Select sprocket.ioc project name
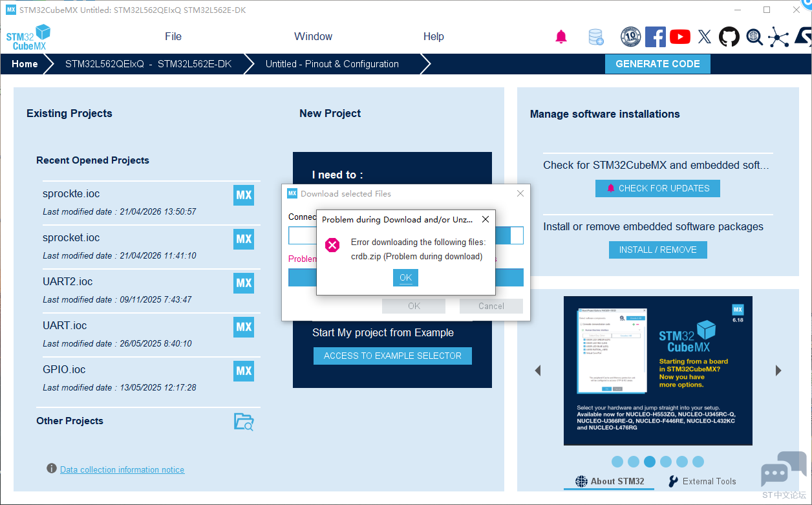Image resolution: width=812 pixels, height=505 pixels. pyautogui.click(x=71, y=237)
